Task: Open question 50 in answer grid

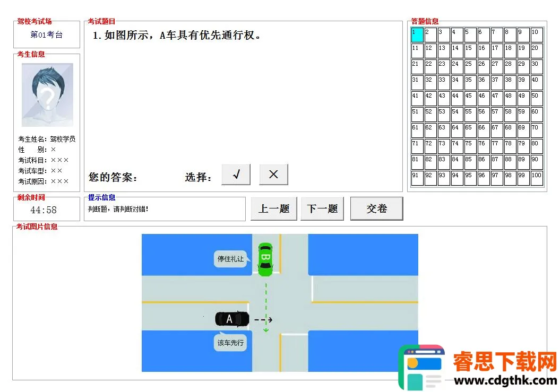Action: coord(537,99)
